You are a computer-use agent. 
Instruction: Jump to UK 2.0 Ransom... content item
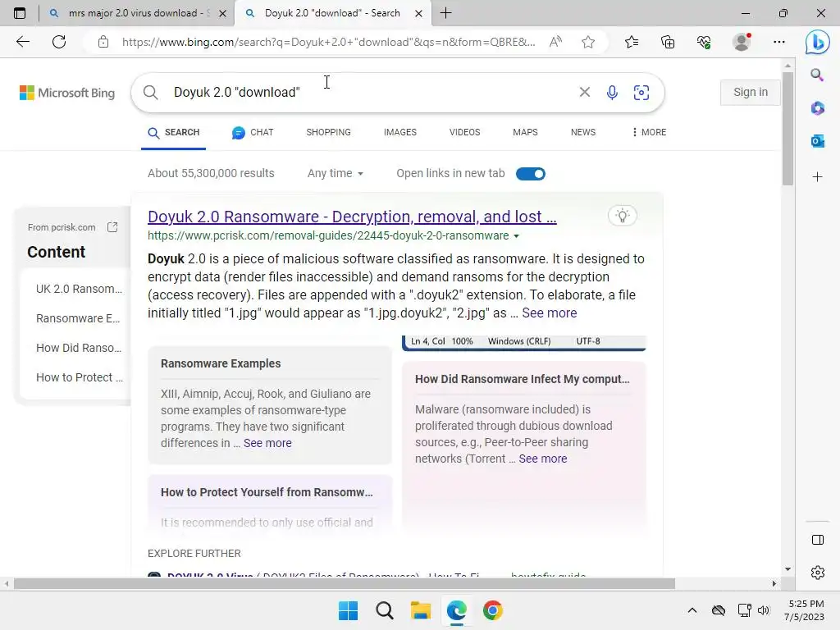[79, 289]
